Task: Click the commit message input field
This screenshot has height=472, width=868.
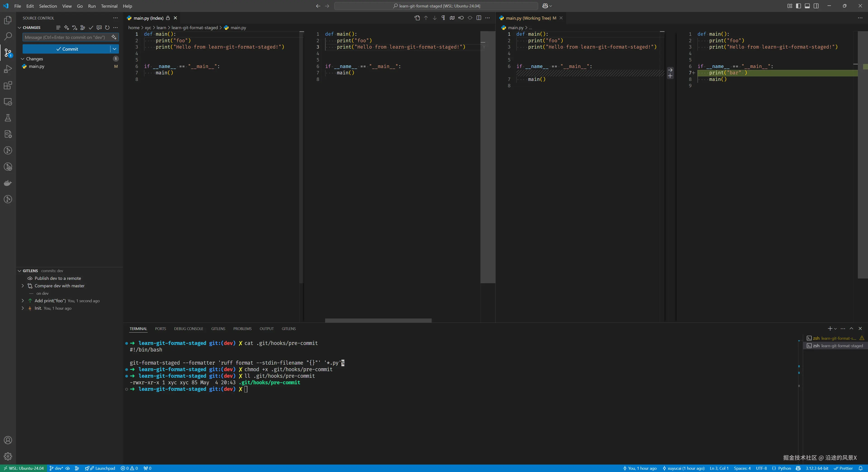Action: 66,37
